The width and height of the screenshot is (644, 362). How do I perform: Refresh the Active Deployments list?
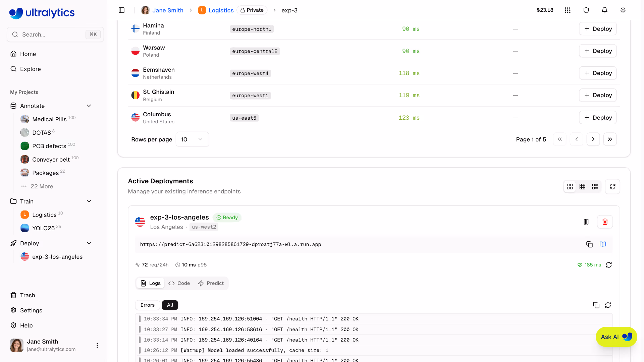click(612, 186)
